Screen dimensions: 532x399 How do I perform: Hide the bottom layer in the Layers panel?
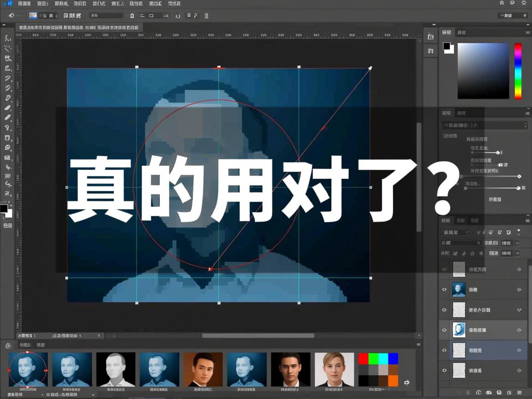pos(444,370)
